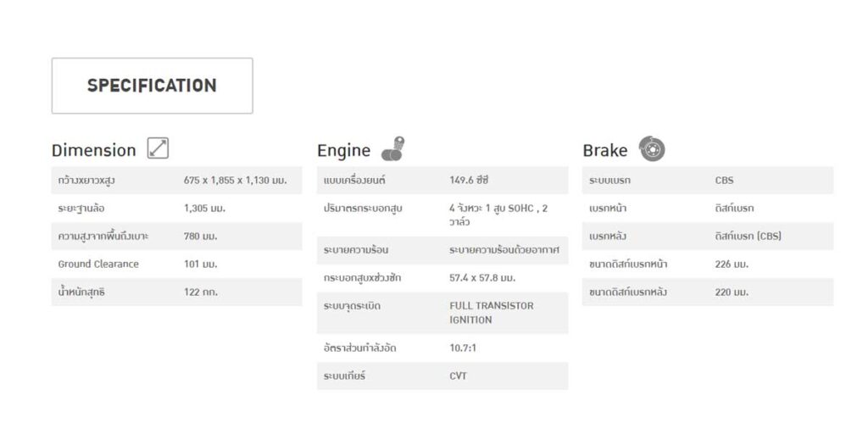Image resolution: width=868 pixels, height=434 pixels.
Task: Click the Brake disc icon
Action: [651, 149]
